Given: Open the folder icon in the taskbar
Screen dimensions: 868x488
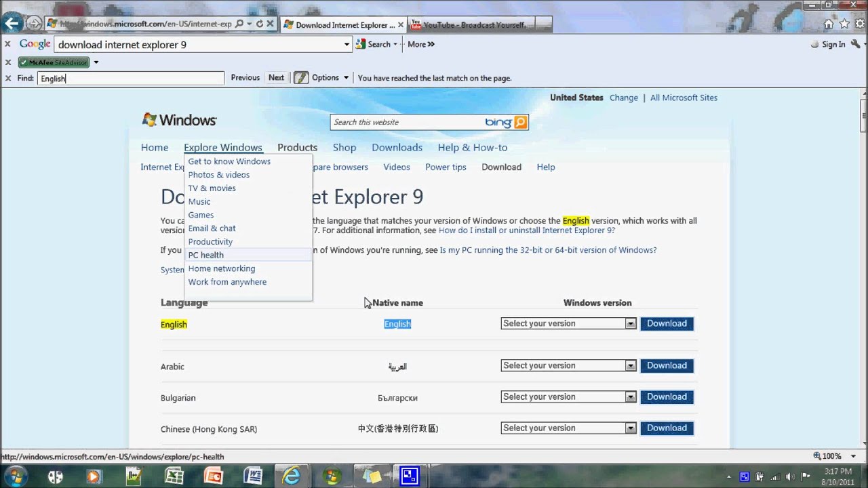Looking at the screenshot, I should [372, 476].
